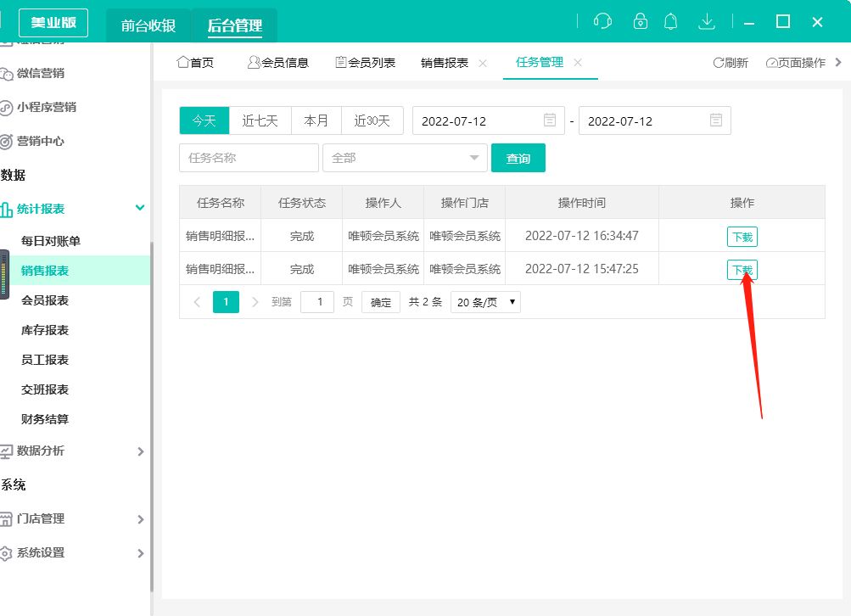Screen dimensions: 851x616
Task: Select the 今天 date range
Action: click(204, 120)
